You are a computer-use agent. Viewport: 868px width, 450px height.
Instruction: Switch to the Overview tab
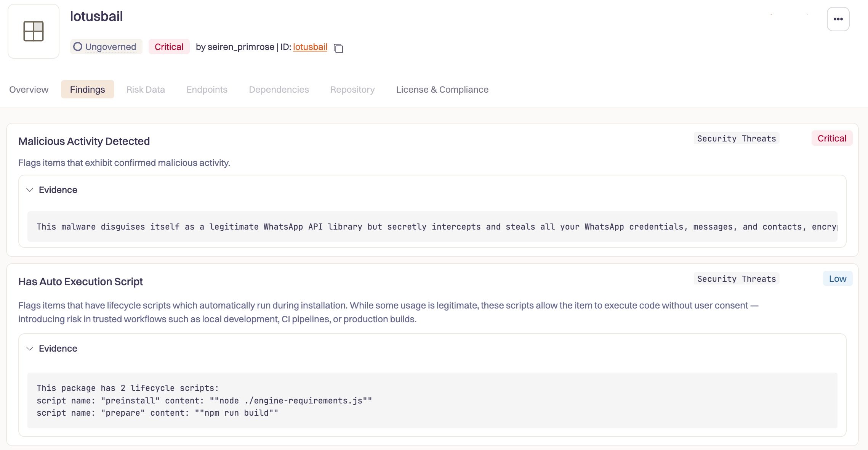[x=29, y=90]
